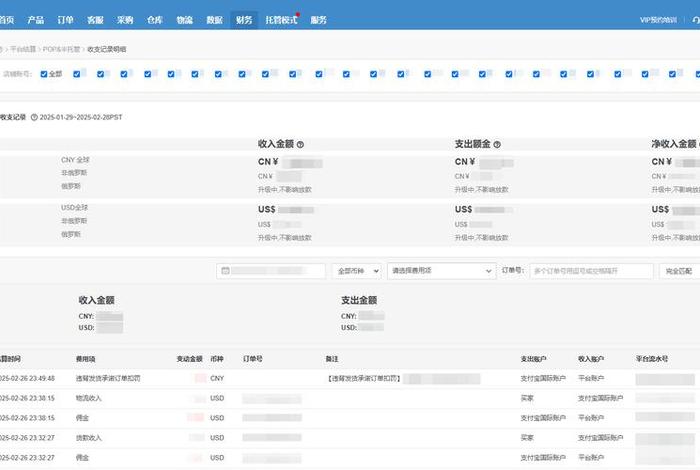Select the USD全球 summary row label

[75, 208]
